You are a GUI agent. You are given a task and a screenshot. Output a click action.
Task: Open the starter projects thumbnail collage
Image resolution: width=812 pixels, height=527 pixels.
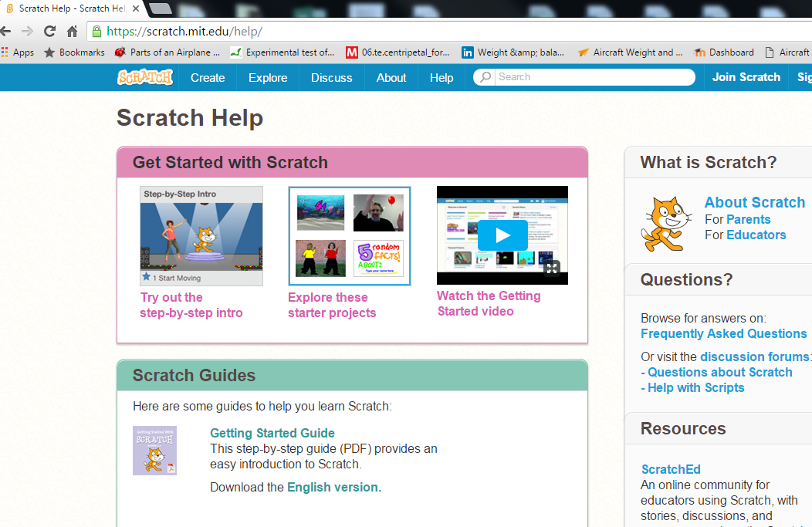point(350,236)
